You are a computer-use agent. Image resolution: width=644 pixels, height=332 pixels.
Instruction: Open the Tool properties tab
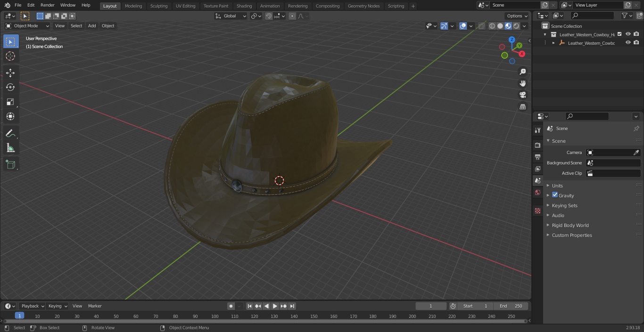tap(537, 130)
